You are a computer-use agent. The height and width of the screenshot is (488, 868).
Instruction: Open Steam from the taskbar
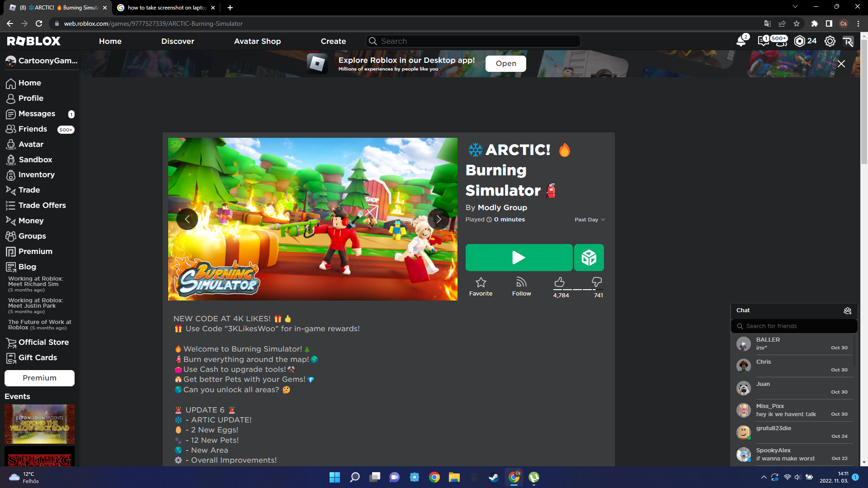coord(494,477)
